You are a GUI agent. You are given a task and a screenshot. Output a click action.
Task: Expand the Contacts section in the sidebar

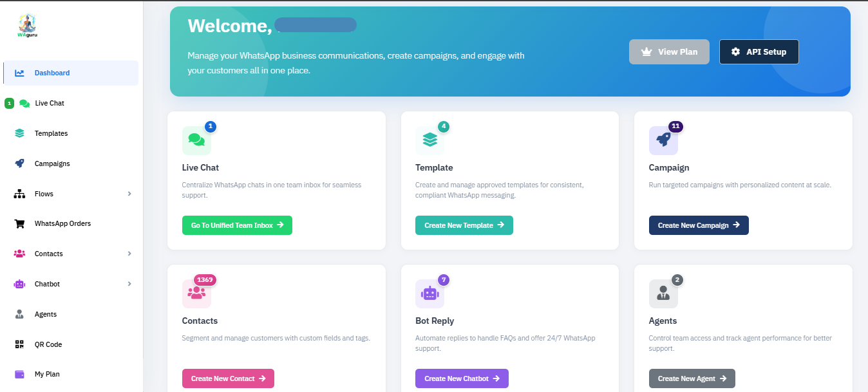point(71,253)
